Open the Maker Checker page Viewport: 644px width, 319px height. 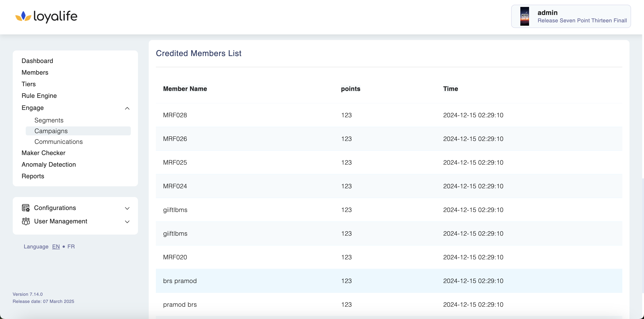tap(43, 153)
